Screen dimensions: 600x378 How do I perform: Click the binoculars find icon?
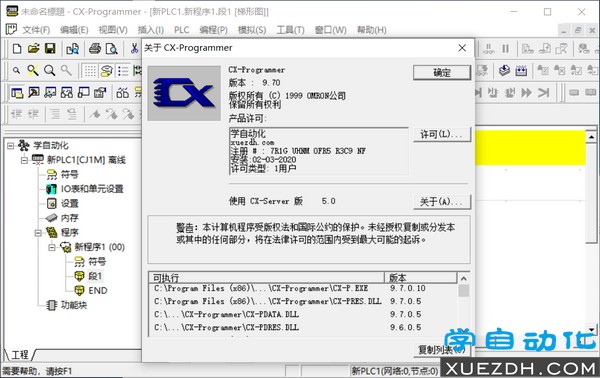pos(122,93)
